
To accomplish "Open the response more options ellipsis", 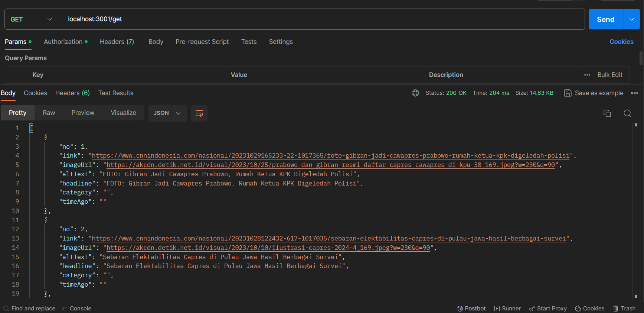I will pyautogui.click(x=635, y=93).
